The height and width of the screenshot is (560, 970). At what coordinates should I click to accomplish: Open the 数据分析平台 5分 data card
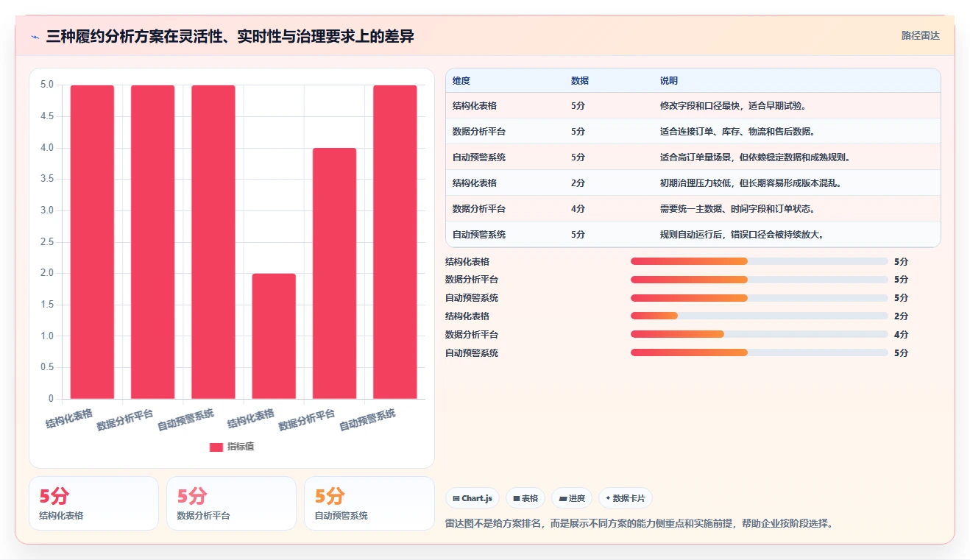(231, 503)
